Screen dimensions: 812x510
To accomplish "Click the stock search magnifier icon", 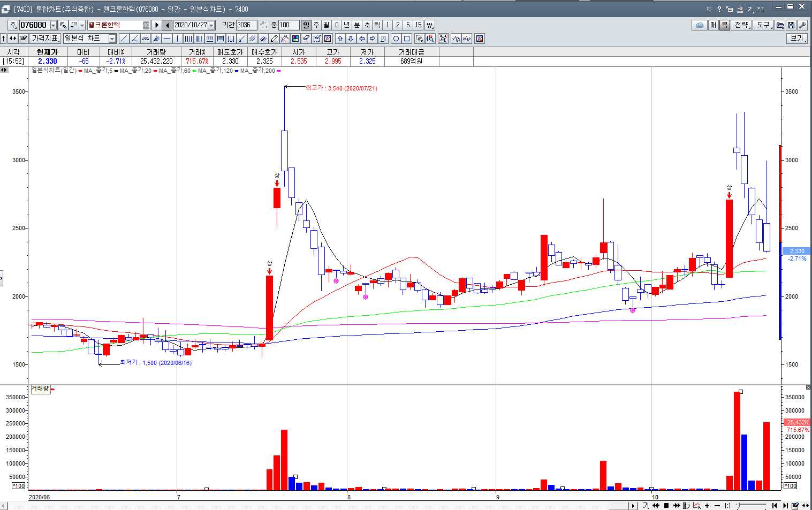I will click(63, 25).
